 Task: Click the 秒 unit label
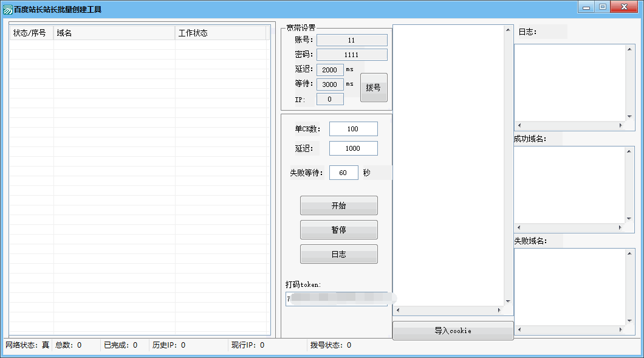pyautogui.click(x=367, y=173)
